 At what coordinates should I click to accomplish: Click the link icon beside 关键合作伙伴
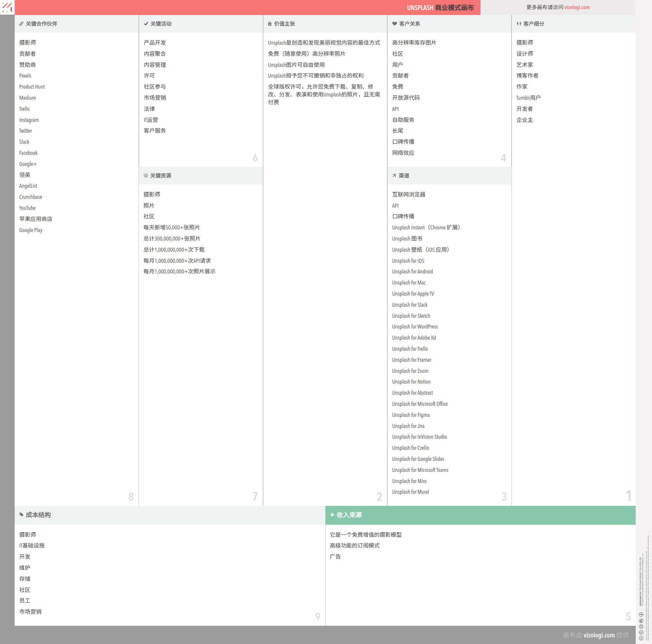tap(21, 24)
